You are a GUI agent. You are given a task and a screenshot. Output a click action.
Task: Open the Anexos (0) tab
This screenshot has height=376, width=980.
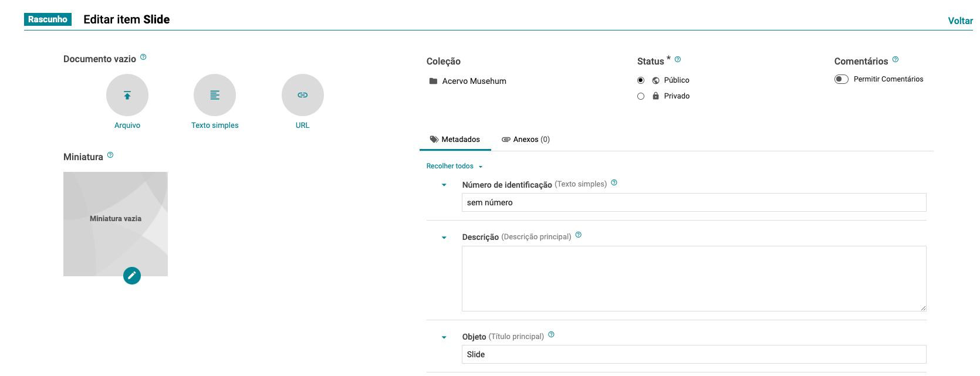point(526,140)
